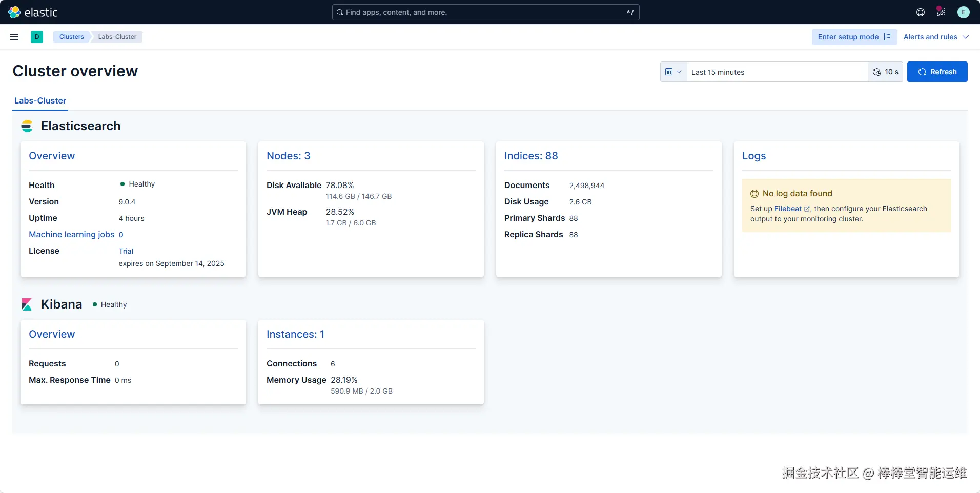
Task: Click the Elastic logo
Action: (33, 12)
